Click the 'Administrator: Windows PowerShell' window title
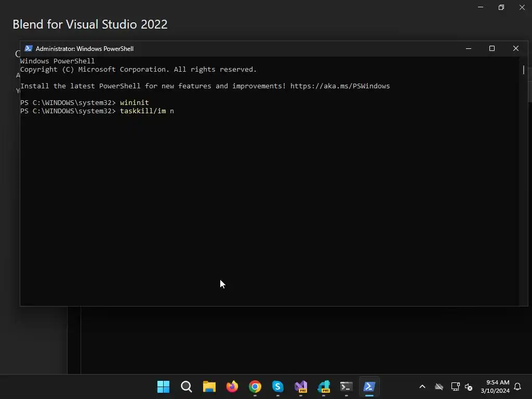532x399 pixels. pyautogui.click(x=85, y=49)
